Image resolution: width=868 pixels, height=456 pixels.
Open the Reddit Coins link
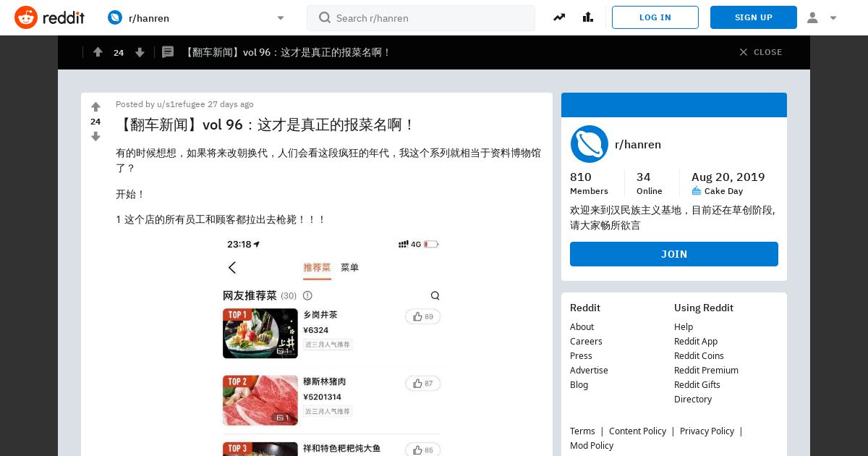(x=699, y=355)
